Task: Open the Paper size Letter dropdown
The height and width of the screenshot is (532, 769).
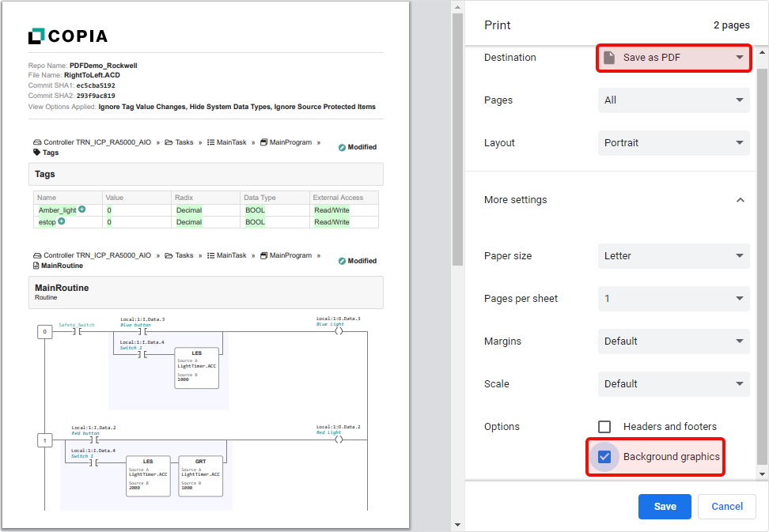Action: [x=673, y=256]
